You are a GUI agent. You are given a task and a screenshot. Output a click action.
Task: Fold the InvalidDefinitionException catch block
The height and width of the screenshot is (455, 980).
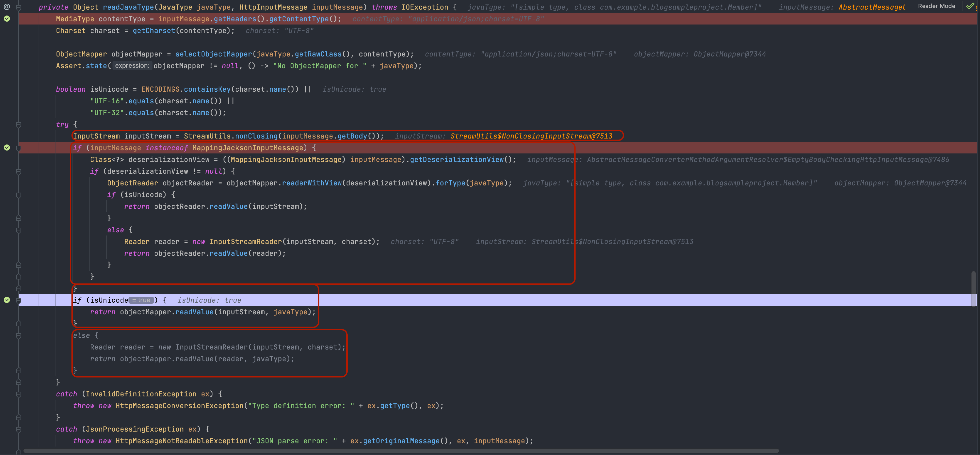pyautogui.click(x=19, y=394)
